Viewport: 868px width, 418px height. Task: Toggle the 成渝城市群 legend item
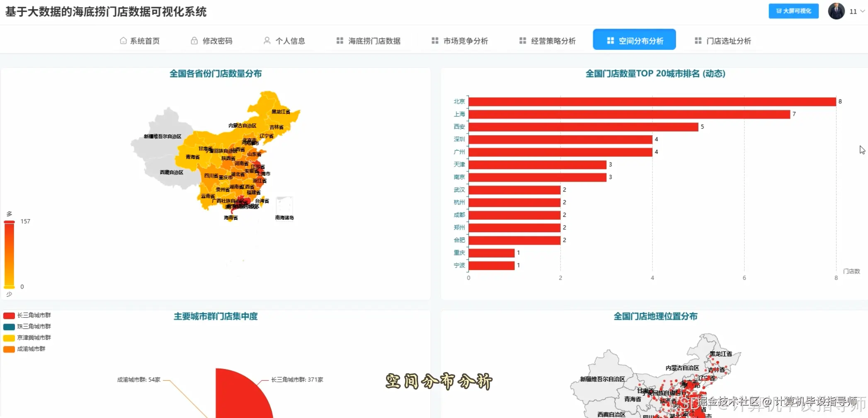(x=26, y=349)
